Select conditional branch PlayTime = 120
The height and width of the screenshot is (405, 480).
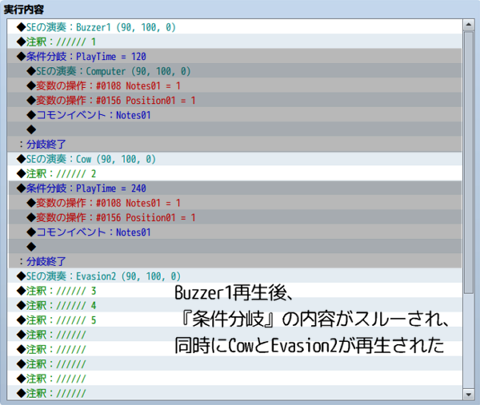coord(235,56)
